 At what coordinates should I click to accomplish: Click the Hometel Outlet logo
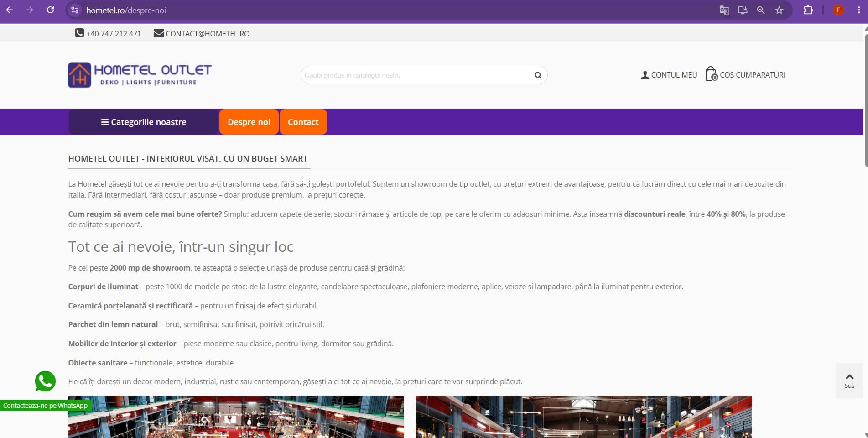140,75
